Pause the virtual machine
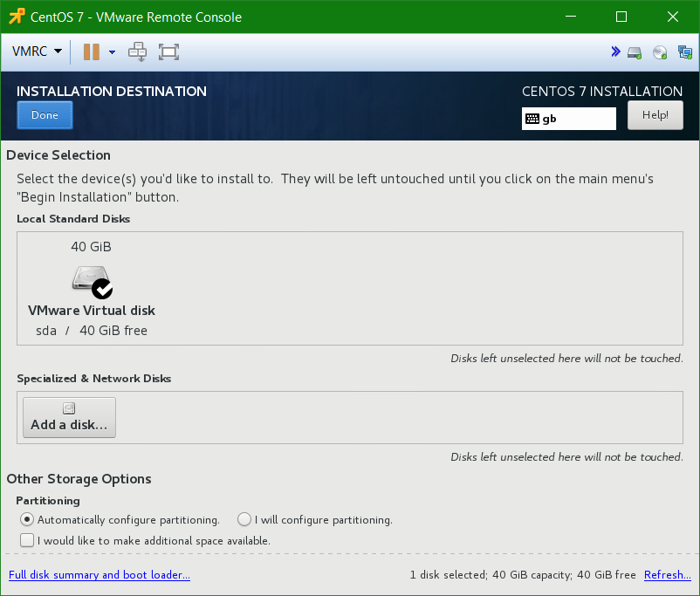The height and width of the screenshot is (596, 700). 92,51
